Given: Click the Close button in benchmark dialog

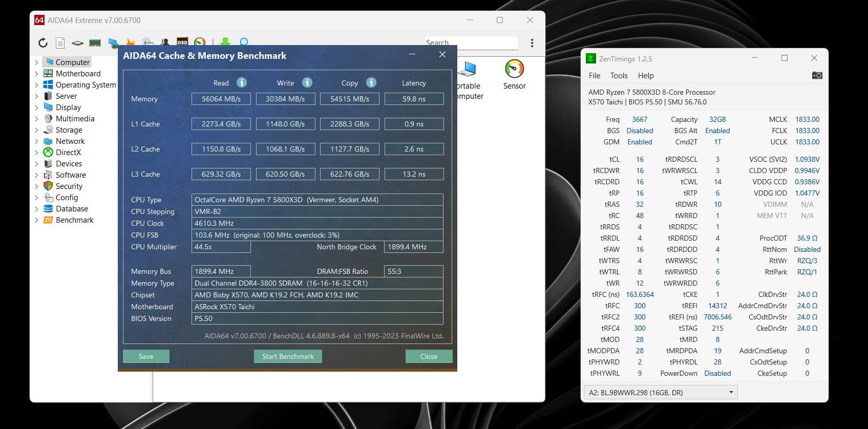Looking at the screenshot, I should point(429,356).
